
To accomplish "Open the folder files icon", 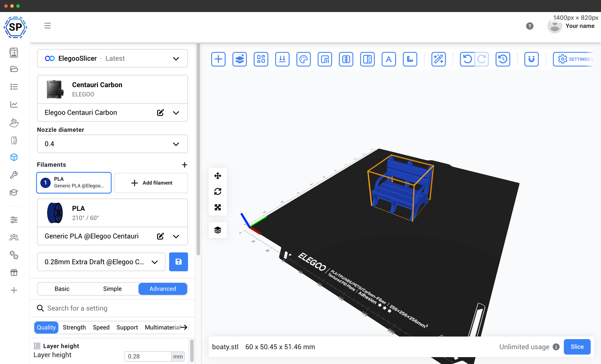I will 14,69.
